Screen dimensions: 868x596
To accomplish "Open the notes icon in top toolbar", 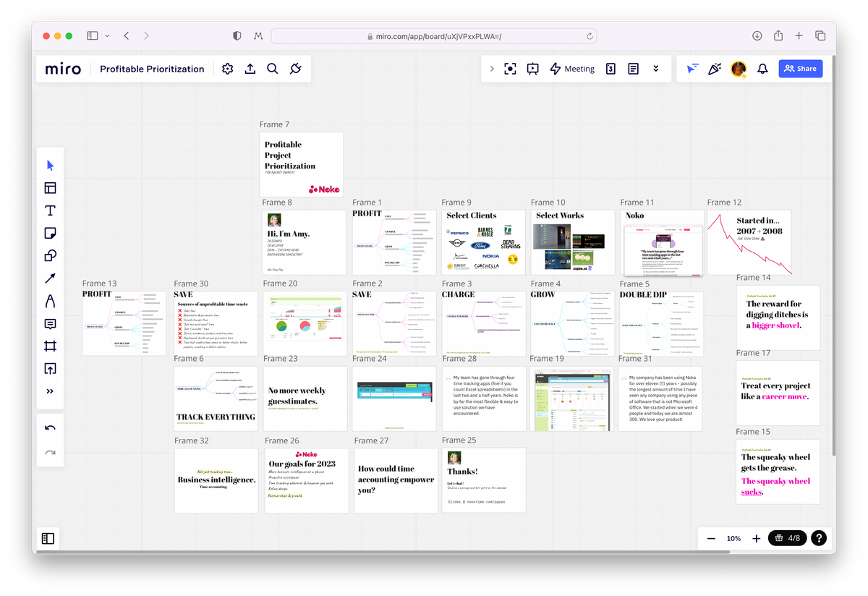I will [633, 69].
